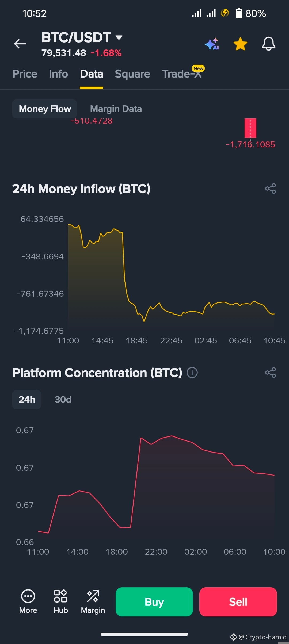The image size is (289, 644).
Task: Select the 24h concentration range
Action: pyautogui.click(x=27, y=400)
